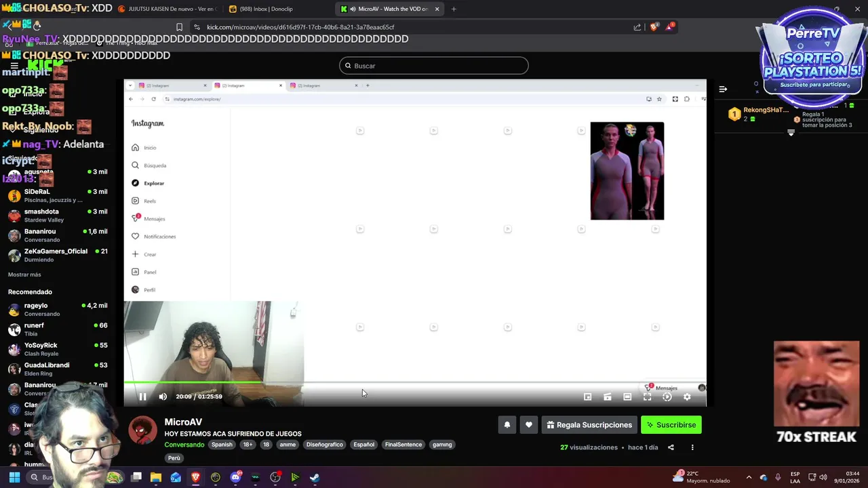Share the page from address bar

[x=637, y=27]
